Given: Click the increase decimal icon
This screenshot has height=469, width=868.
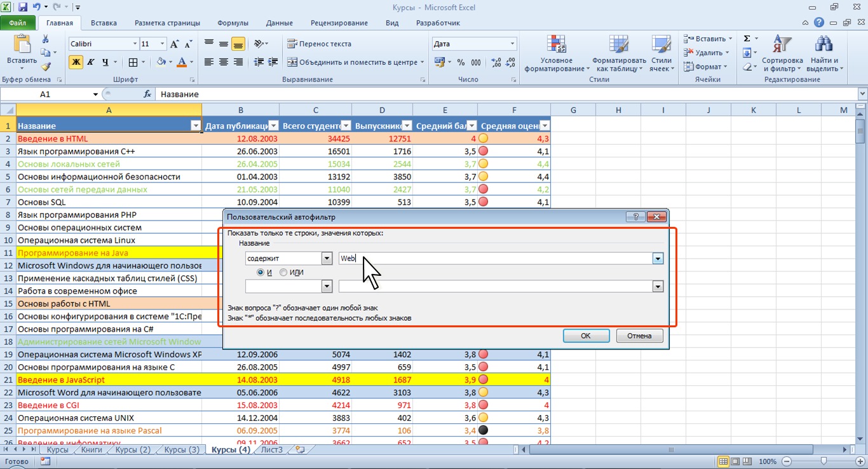Looking at the screenshot, I should [496, 62].
